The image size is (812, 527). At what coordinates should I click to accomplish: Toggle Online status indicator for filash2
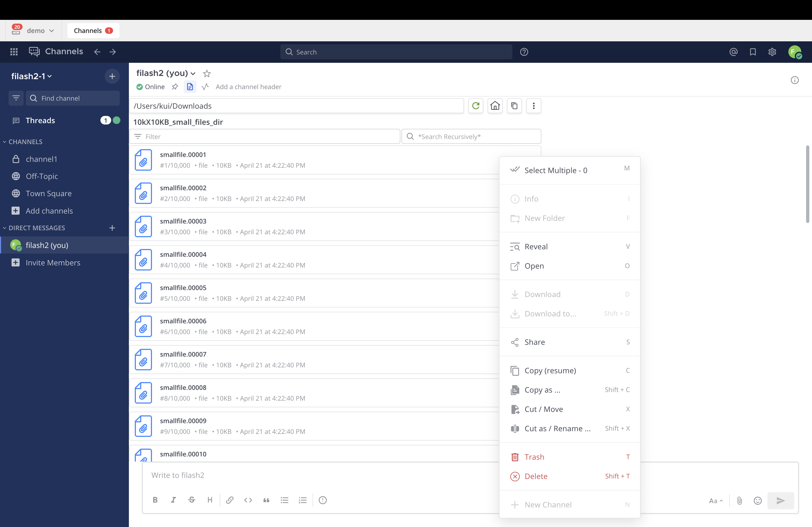pos(139,86)
